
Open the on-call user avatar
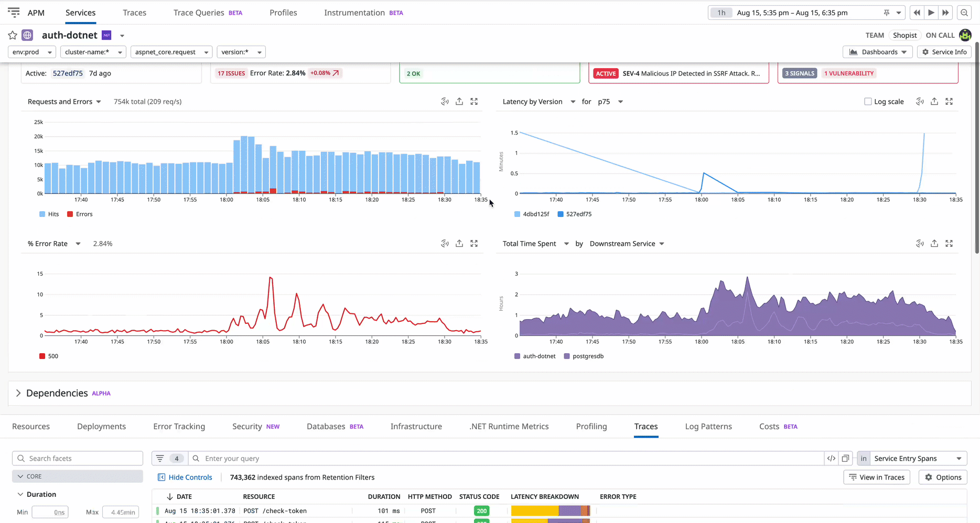click(x=965, y=35)
